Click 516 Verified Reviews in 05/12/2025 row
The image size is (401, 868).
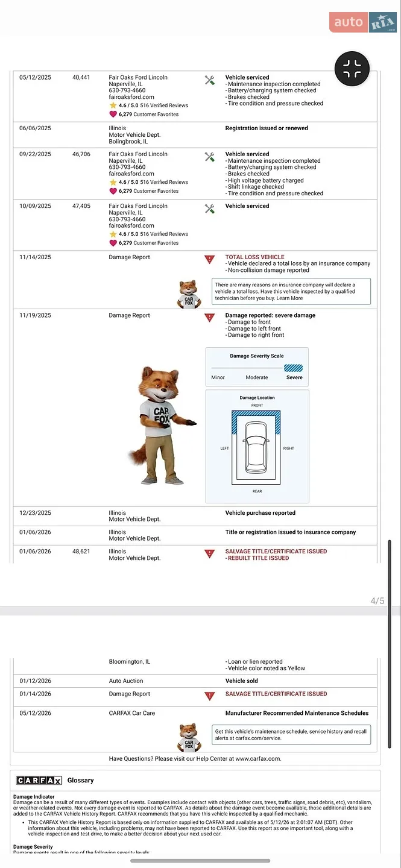tap(164, 105)
